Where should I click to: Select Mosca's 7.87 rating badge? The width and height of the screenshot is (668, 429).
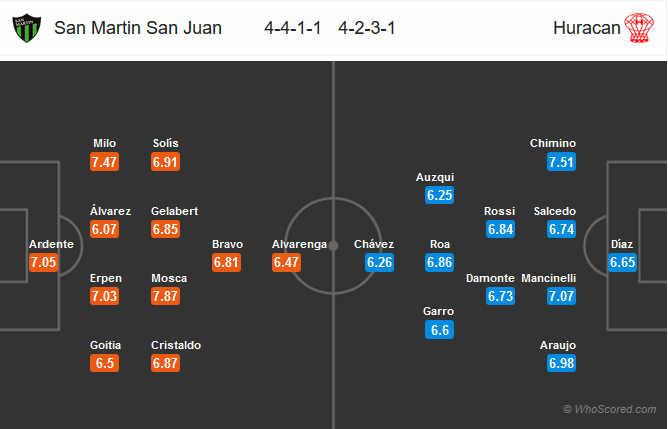click(x=165, y=296)
